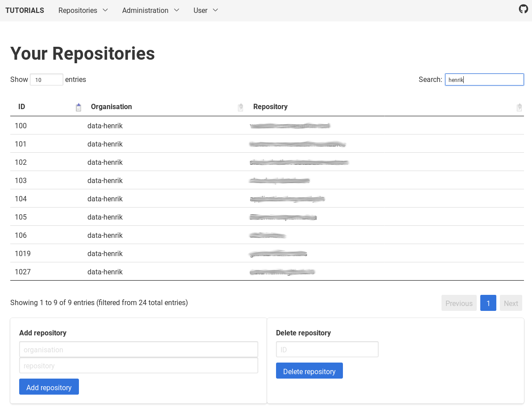Select the TUTORIALS menu item
This screenshot has height=412, width=532.
[25, 10]
